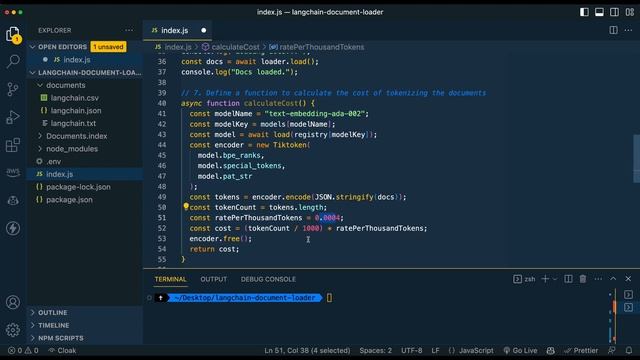The height and width of the screenshot is (360, 640).
Task: Select index.js in the project tree
Action: [60, 174]
